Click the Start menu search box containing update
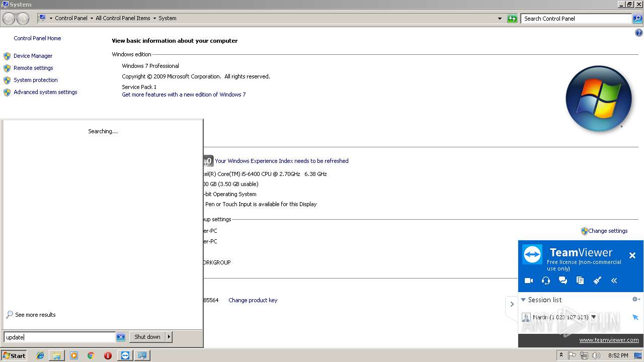The width and height of the screenshot is (644, 362). coord(59,337)
